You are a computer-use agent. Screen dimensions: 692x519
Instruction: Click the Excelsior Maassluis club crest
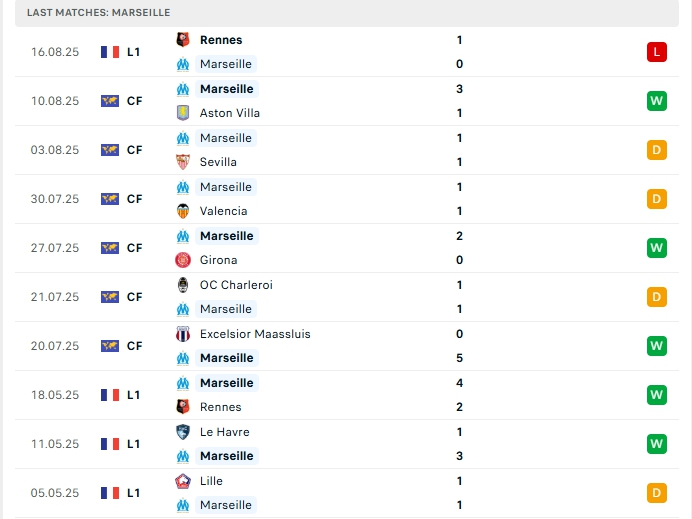[183, 334]
